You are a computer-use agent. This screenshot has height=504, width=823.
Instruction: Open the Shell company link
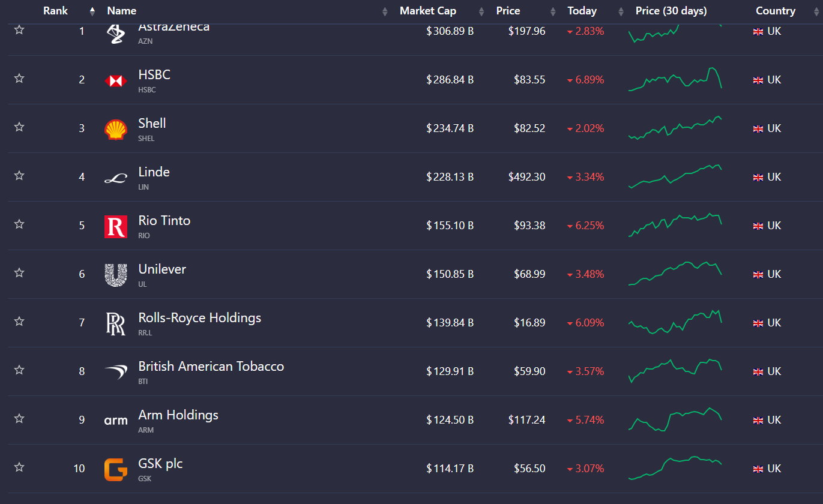pos(152,123)
